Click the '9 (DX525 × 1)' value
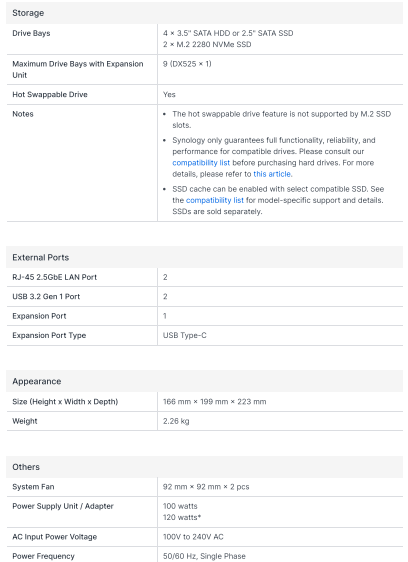Screen dimensions: 408x562 187,64
